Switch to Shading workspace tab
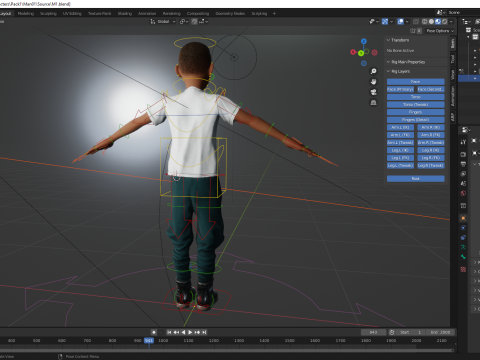The image size is (480, 360). tap(125, 14)
